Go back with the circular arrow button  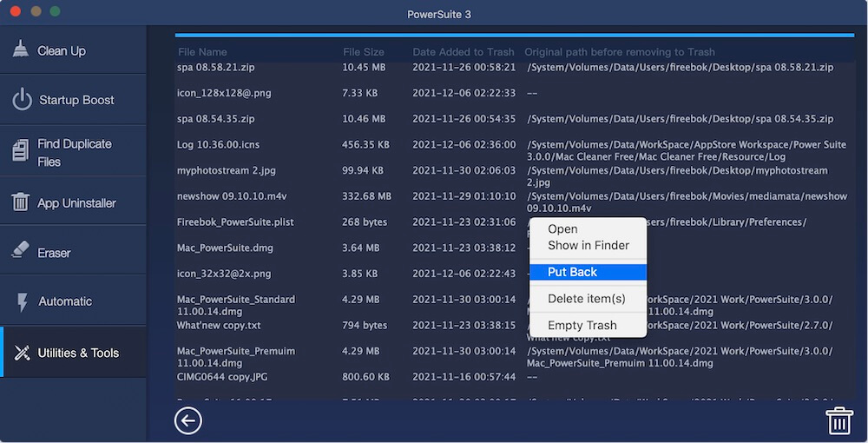point(188,420)
